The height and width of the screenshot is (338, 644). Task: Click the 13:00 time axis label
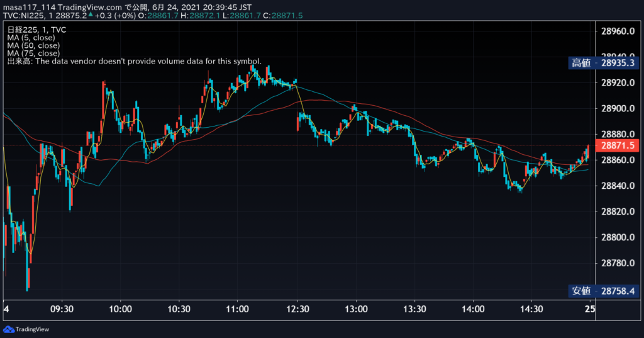(356, 309)
